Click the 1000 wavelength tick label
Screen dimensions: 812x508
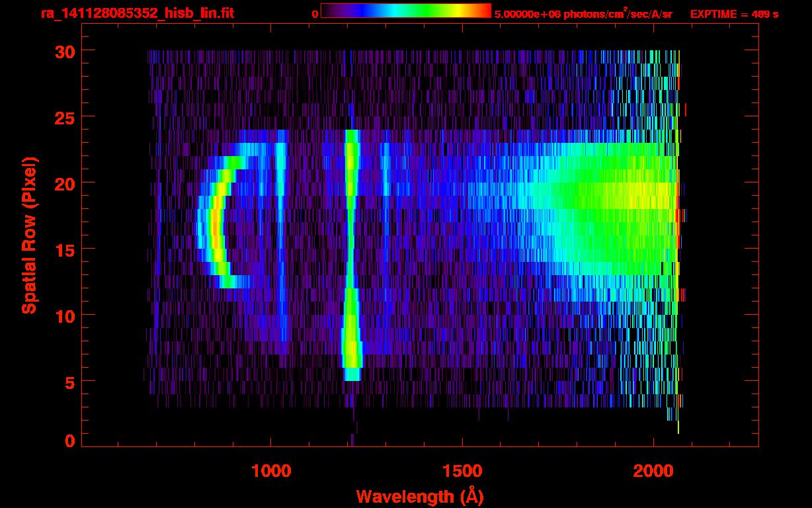pos(271,471)
